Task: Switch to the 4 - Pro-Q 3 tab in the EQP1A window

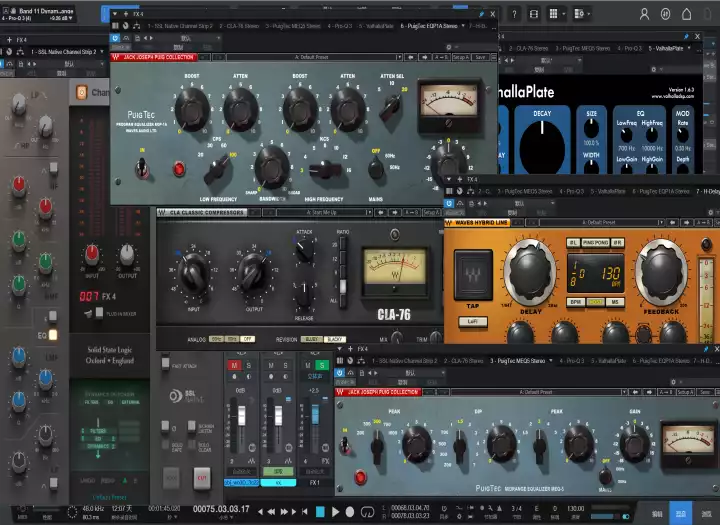Action: pyautogui.click(x=340, y=26)
